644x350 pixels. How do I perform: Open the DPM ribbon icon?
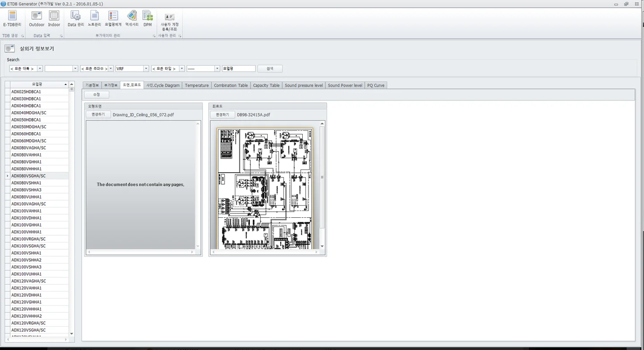[148, 19]
